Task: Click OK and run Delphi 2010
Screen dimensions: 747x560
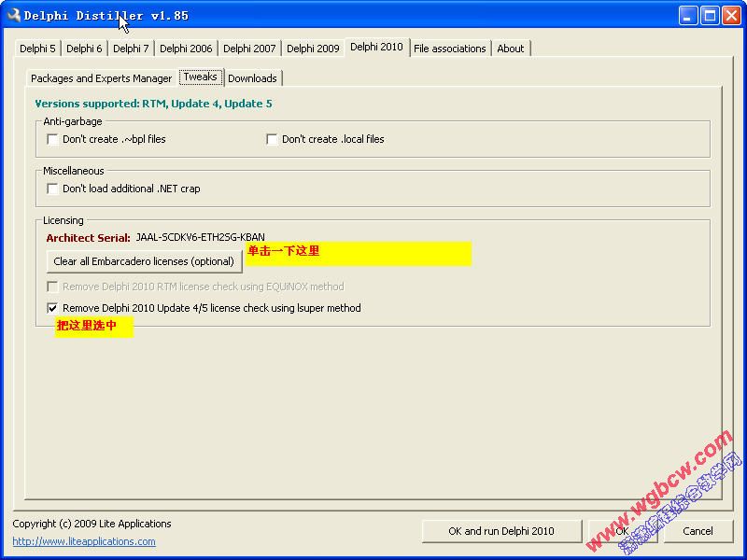Action: [501, 531]
